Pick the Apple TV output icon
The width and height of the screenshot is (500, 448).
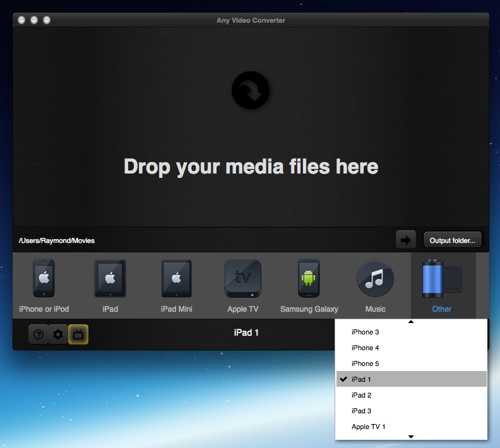tap(242, 278)
